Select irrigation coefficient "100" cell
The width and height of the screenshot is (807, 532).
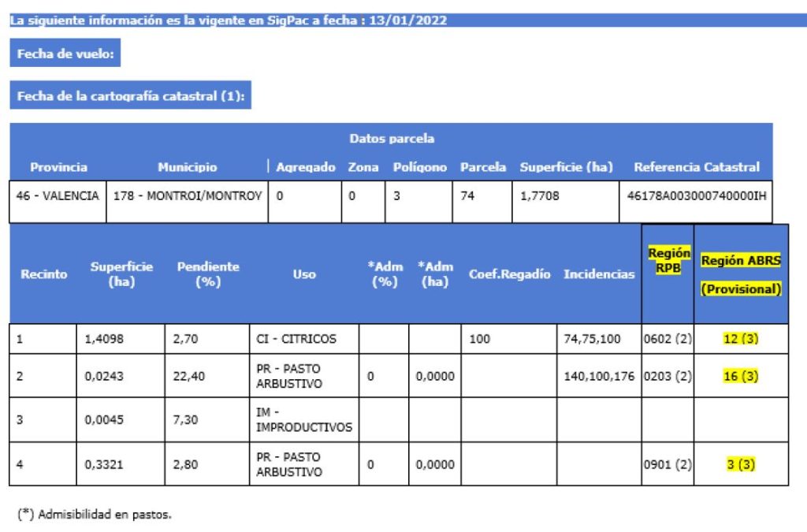[508, 339]
